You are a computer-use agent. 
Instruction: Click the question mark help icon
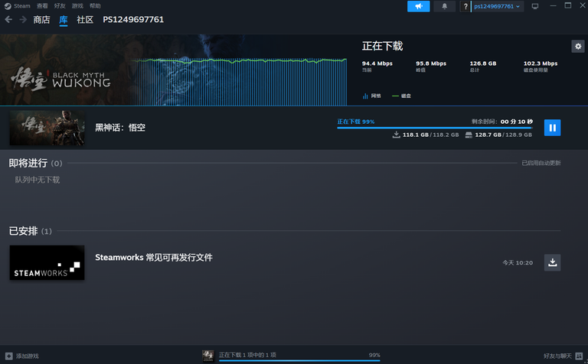[x=465, y=6]
